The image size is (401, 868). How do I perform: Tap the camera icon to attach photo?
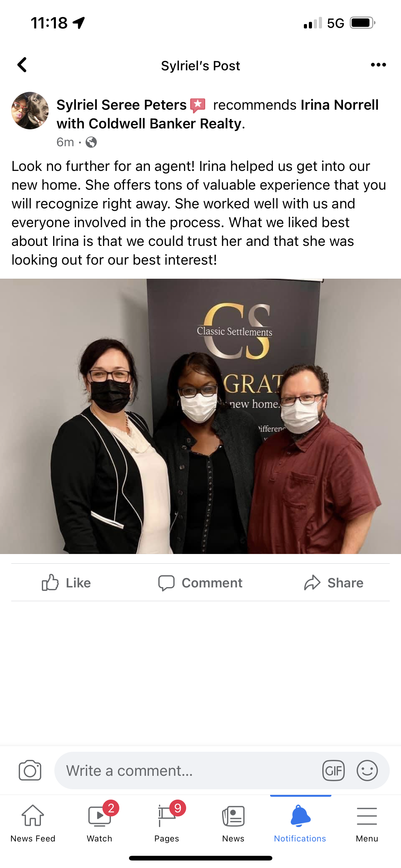(30, 770)
